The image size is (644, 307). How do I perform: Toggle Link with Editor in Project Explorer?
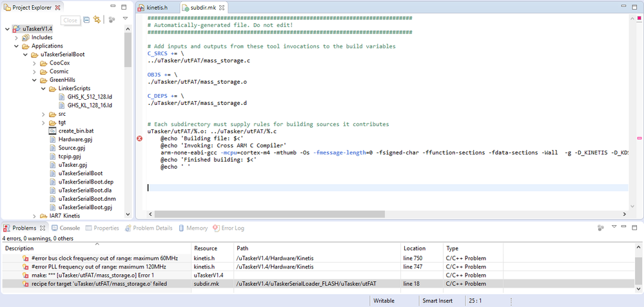(x=97, y=19)
